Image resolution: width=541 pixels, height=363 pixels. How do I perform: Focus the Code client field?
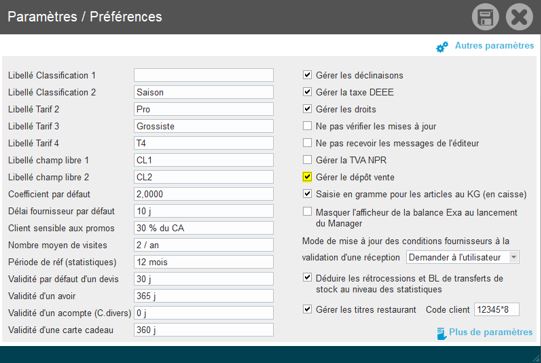(497, 310)
